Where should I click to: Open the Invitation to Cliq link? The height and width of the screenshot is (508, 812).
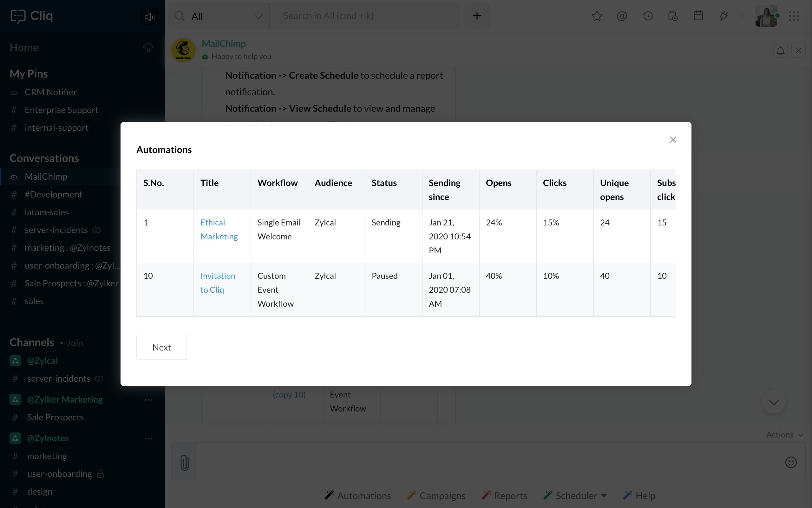pyautogui.click(x=218, y=283)
